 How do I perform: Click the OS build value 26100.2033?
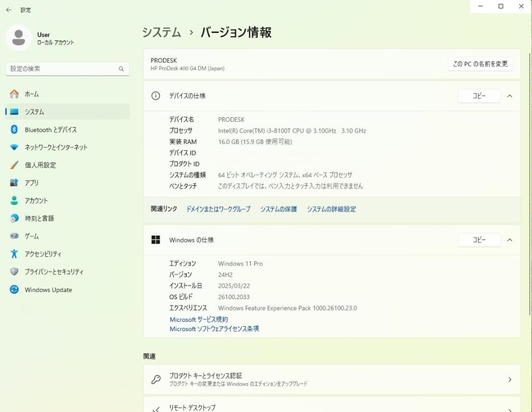click(234, 297)
